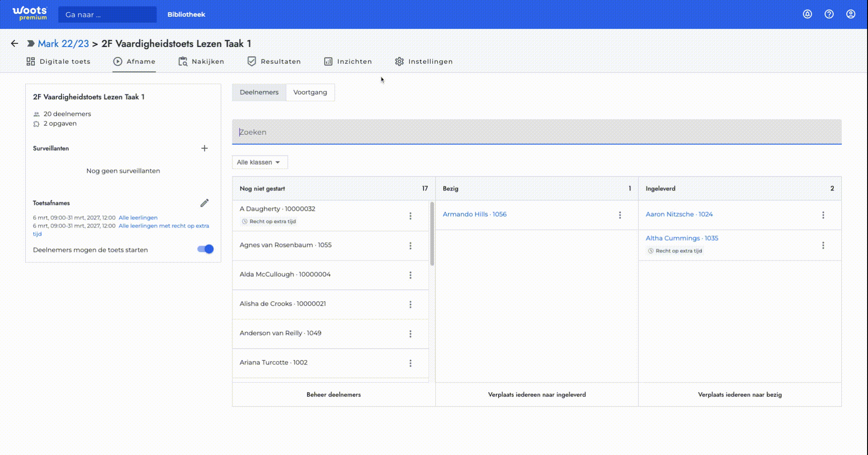This screenshot has height=455, width=868.
Task: Open the Digitale toets tab
Action: point(58,62)
